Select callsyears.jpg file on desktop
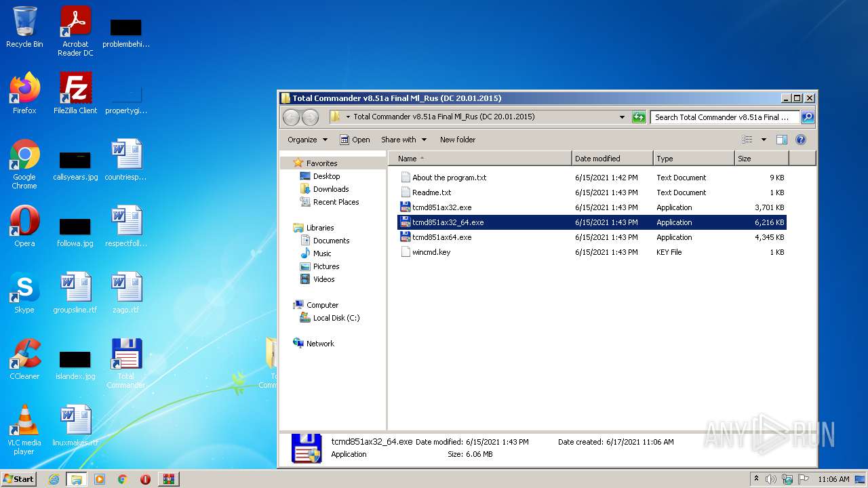Image resolution: width=868 pixels, height=488 pixels. point(75,165)
